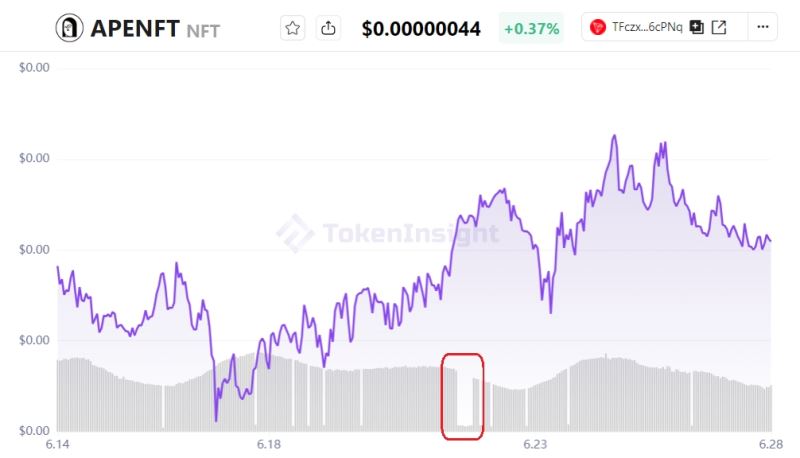Add APENFT to favorites with the star
The width and height of the screenshot is (800, 458).
(293, 28)
